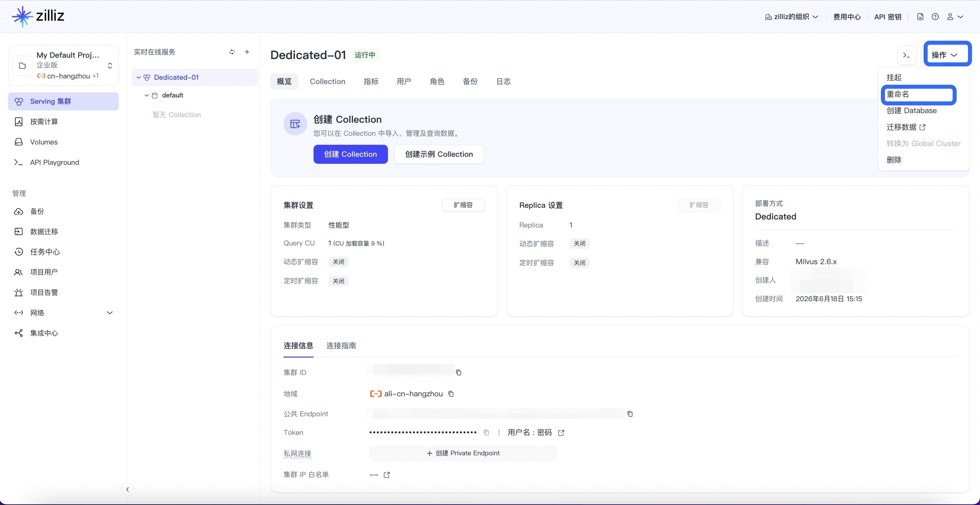Switch to the 概览 tab

point(284,81)
